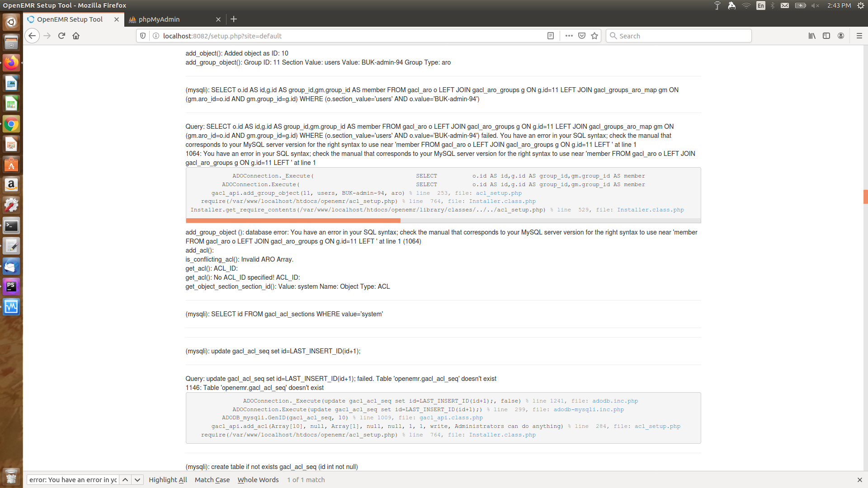Open Thunderbird mail from the dock
The height and width of the screenshot is (488, 868).
point(11,266)
